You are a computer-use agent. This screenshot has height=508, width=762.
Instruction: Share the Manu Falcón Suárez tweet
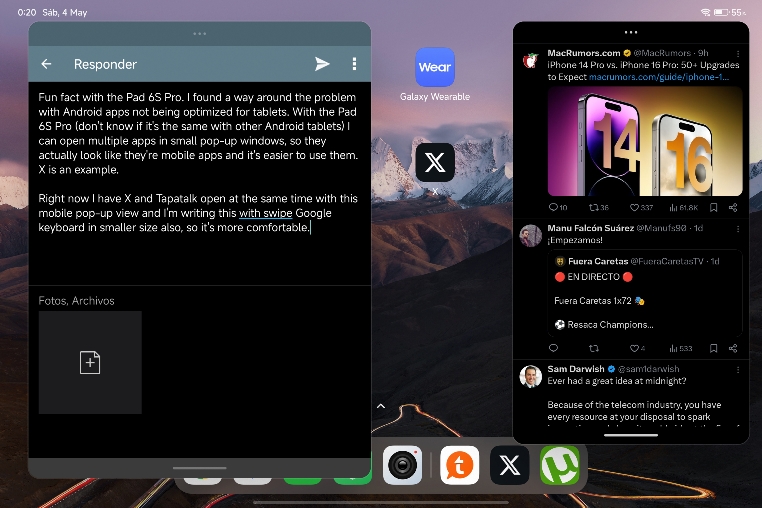733,348
